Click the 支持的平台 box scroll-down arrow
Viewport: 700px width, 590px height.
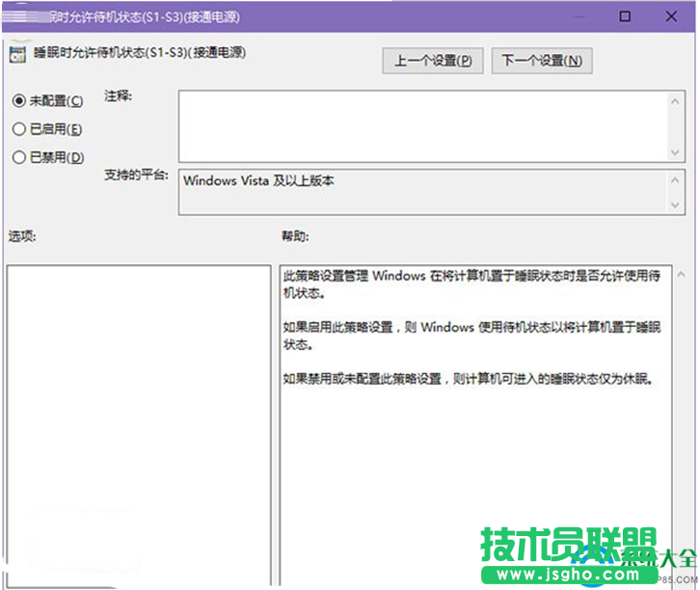coord(676,203)
